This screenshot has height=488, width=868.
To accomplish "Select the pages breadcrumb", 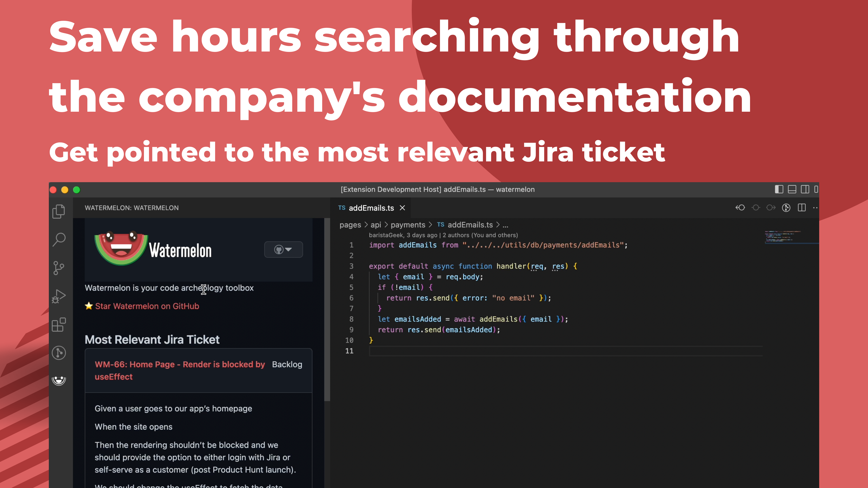I will coord(350,225).
